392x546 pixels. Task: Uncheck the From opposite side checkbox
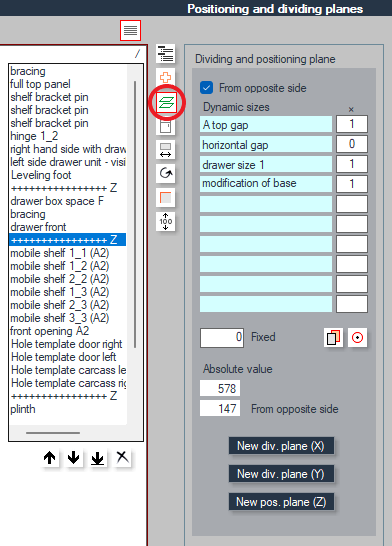coord(206,88)
